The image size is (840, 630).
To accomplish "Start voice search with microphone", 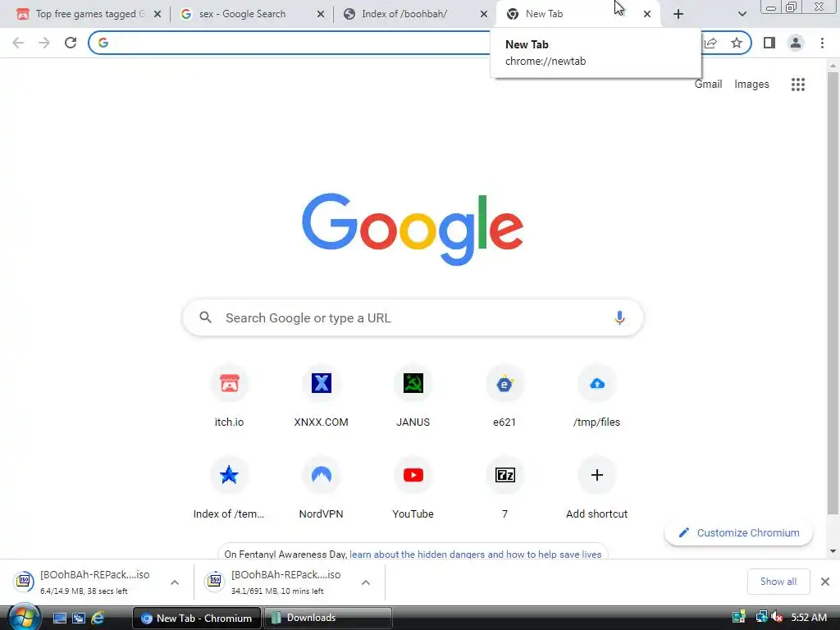I will [x=619, y=317].
